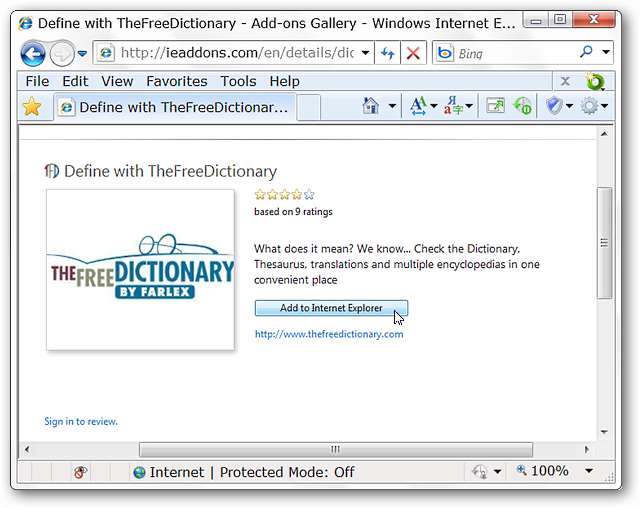Open the File menu
Image resolution: width=640 pixels, height=508 pixels.
[x=37, y=81]
